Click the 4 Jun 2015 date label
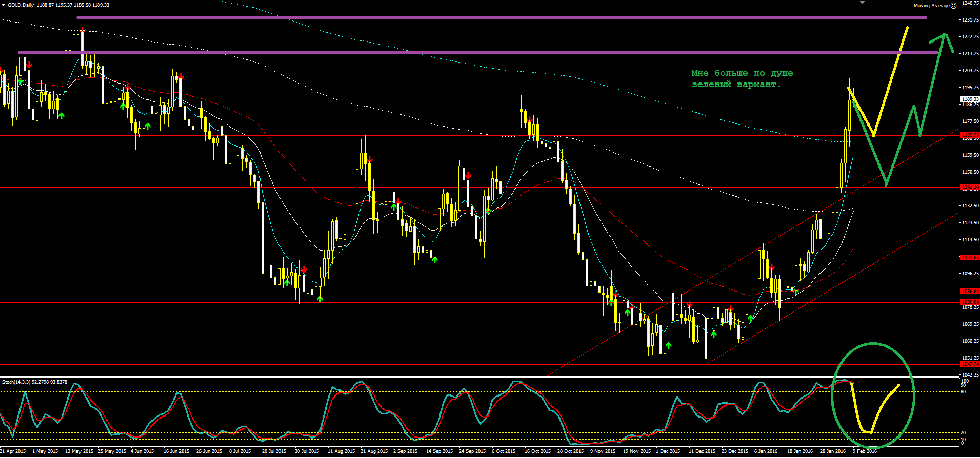The height and width of the screenshot is (458, 980). [142, 451]
